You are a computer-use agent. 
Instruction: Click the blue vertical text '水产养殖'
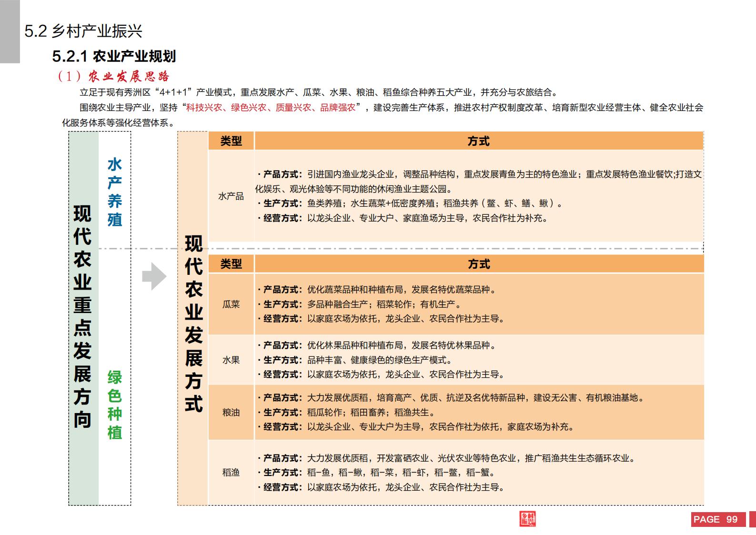click(114, 192)
